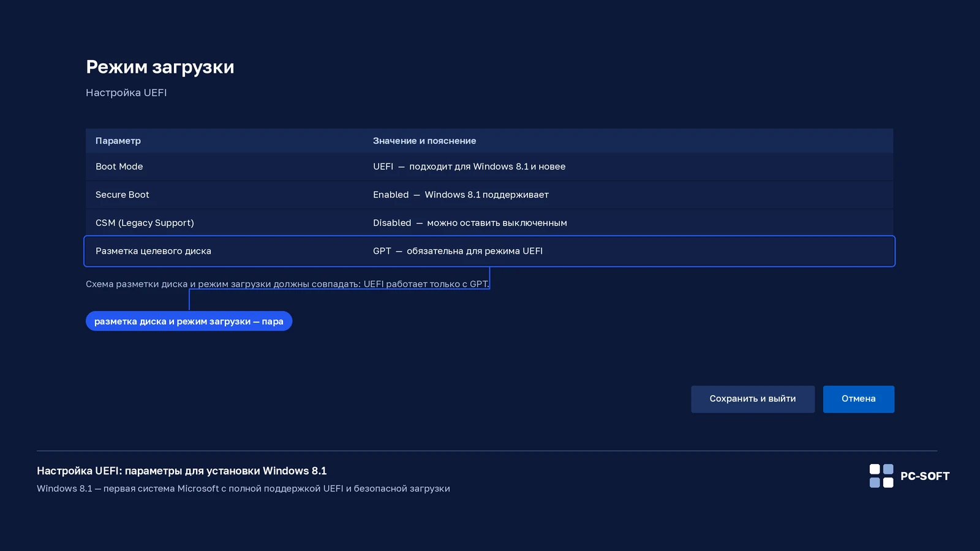Click the 'Сохранить и выйти' button

click(x=753, y=399)
